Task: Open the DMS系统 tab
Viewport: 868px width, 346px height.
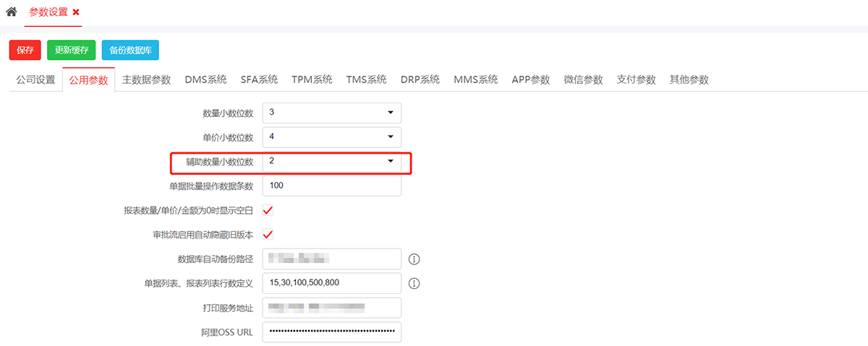Action: point(205,80)
